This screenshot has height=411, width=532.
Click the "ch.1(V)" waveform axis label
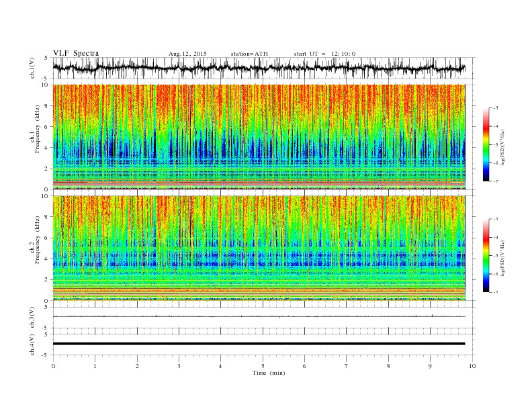tap(32, 68)
